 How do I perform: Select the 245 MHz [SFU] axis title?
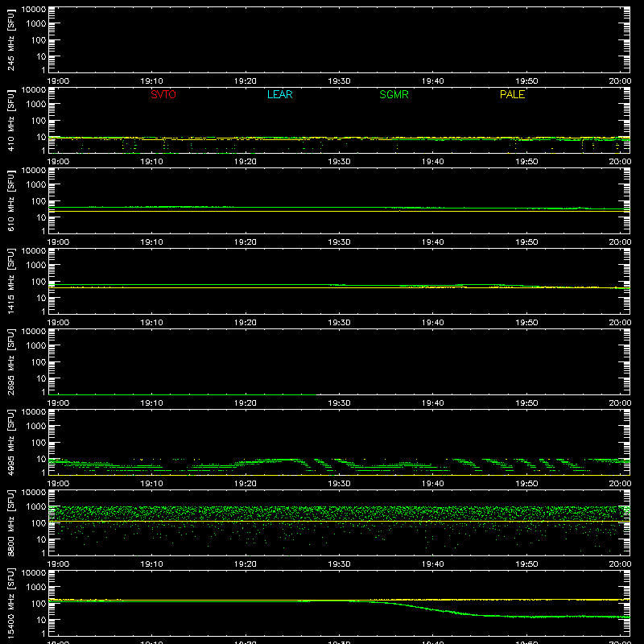point(11,39)
